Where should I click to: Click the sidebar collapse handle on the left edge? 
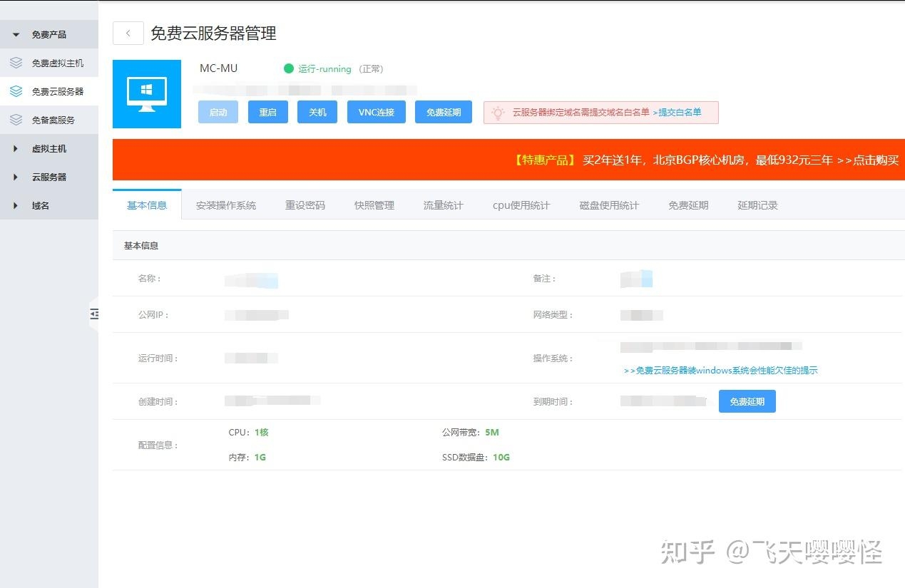coord(95,314)
